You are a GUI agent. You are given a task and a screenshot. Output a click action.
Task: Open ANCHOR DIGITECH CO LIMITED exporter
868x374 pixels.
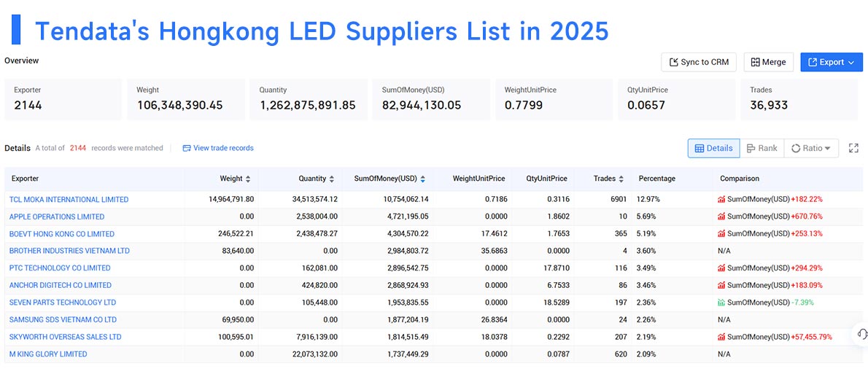click(x=61, y=285)
